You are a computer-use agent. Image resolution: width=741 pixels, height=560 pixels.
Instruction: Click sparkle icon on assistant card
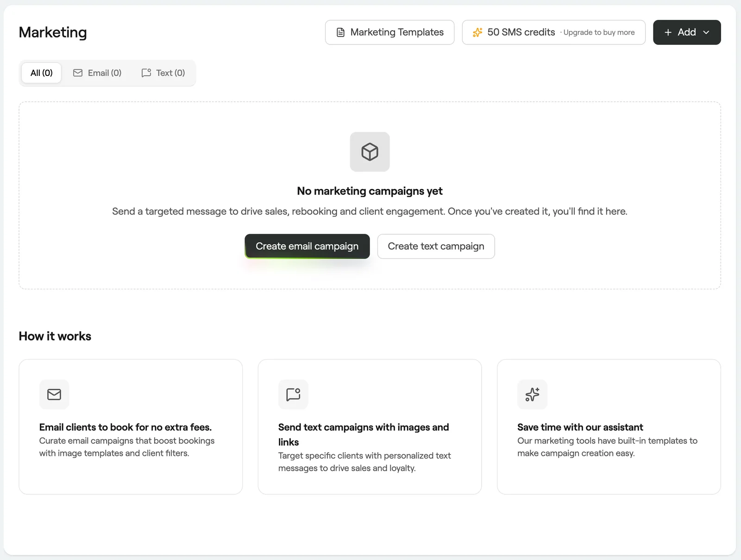click(532, 394)
